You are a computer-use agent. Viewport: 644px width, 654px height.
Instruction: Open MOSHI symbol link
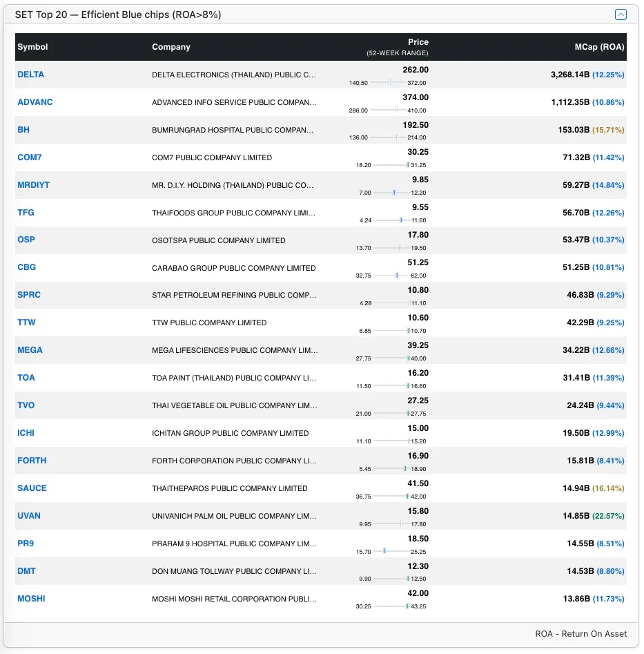(x=31, y=599)
